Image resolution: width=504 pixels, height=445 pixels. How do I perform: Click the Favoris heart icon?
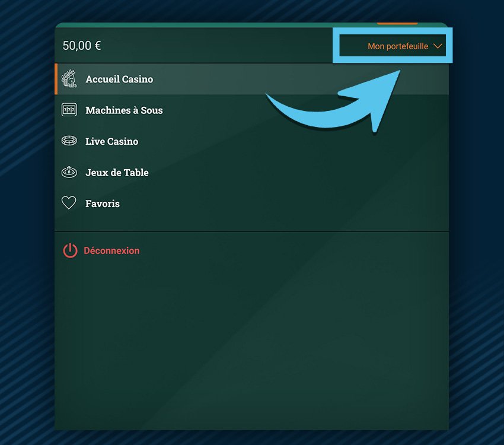tap(69, 203)
